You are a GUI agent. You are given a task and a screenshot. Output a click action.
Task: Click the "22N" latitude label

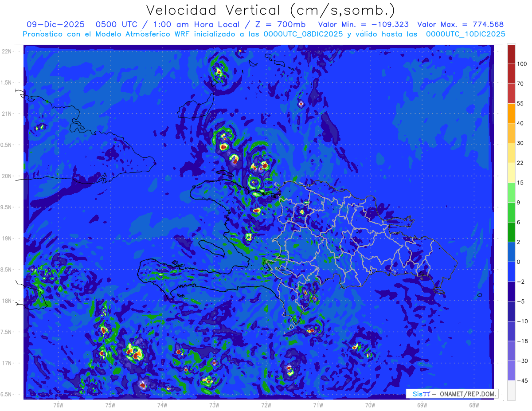[8, 51]
